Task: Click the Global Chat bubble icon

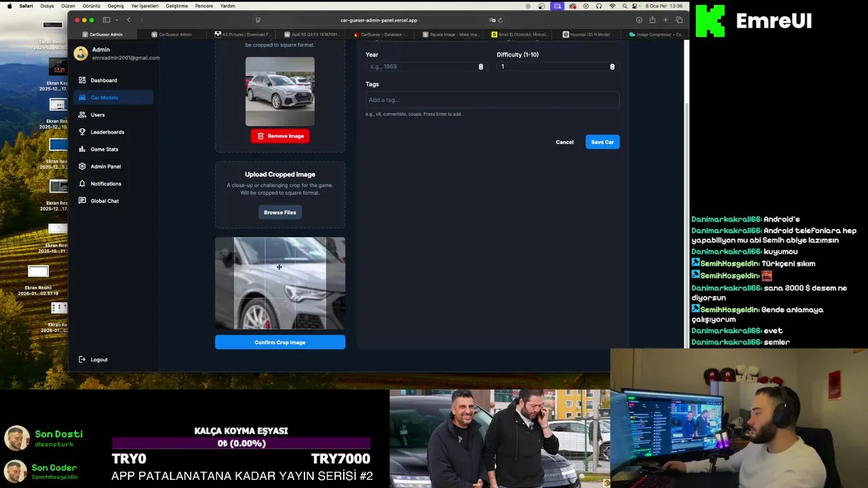Action: pos(82,201)
